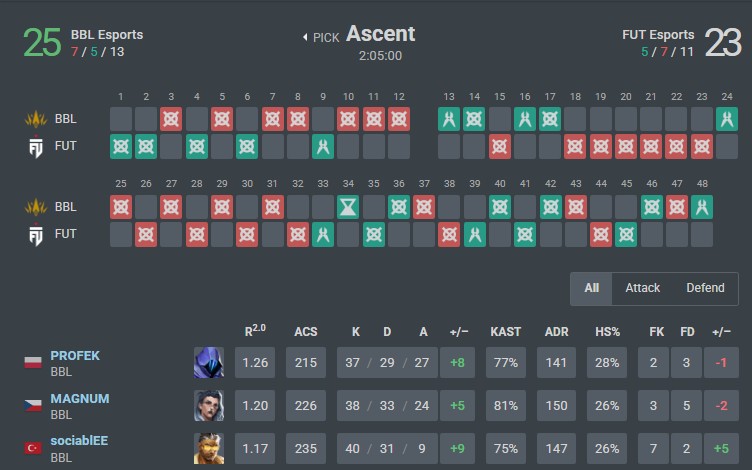Click FUT's elimination win icon in round 1
The height and width of the screenshot is (470, 752).
coord(121,146)
